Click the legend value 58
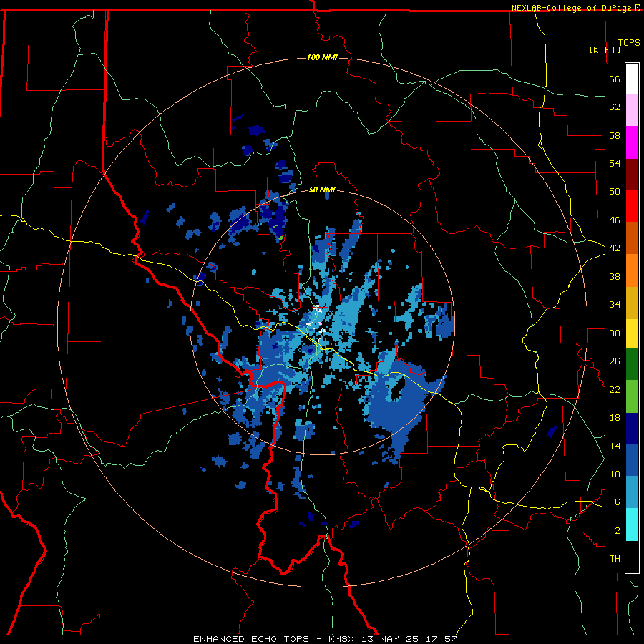644x644 pixels. 615,135
